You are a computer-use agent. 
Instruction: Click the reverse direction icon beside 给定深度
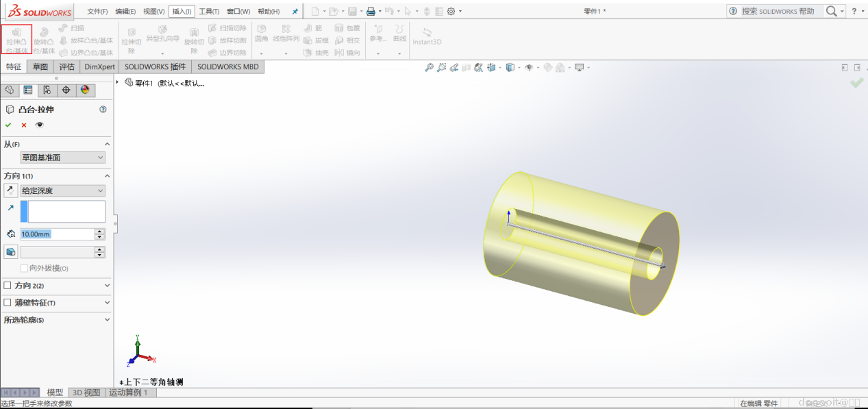[x=11, y=190]
